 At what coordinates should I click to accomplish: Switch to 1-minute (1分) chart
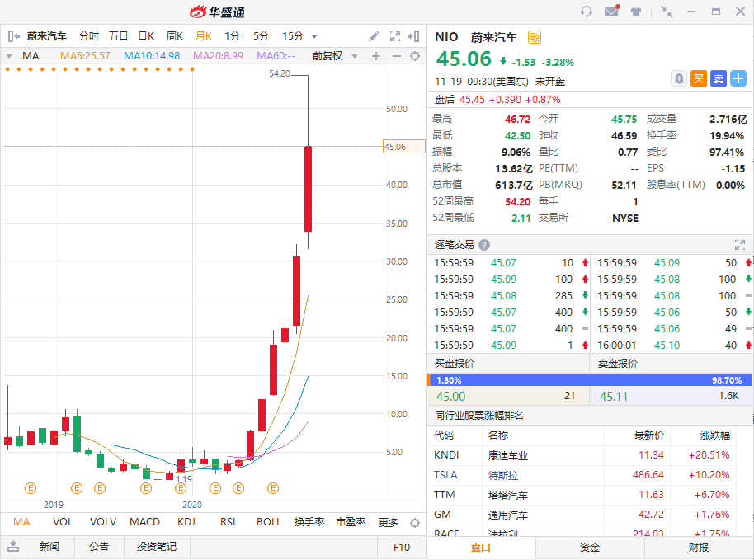[232, 36]
